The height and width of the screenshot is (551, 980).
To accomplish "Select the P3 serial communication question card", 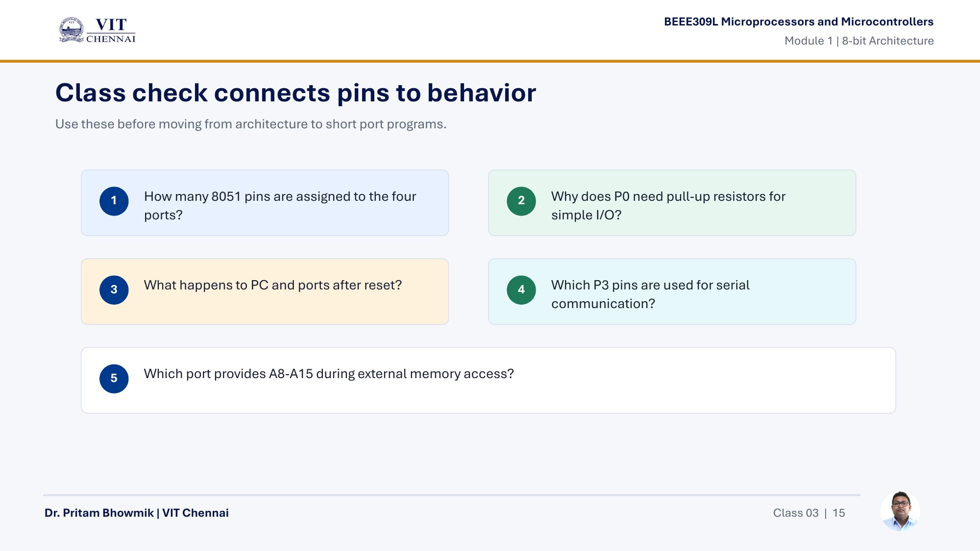I will (x=672, y=291).
